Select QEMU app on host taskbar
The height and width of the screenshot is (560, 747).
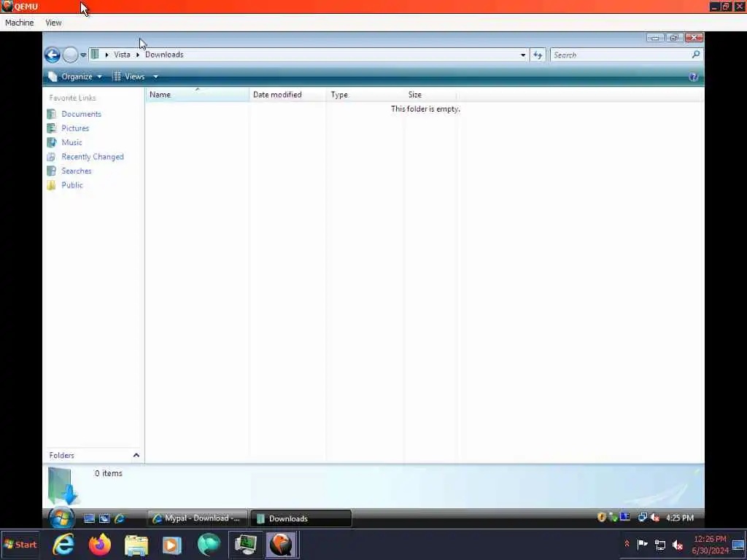[x=282, y=545]
